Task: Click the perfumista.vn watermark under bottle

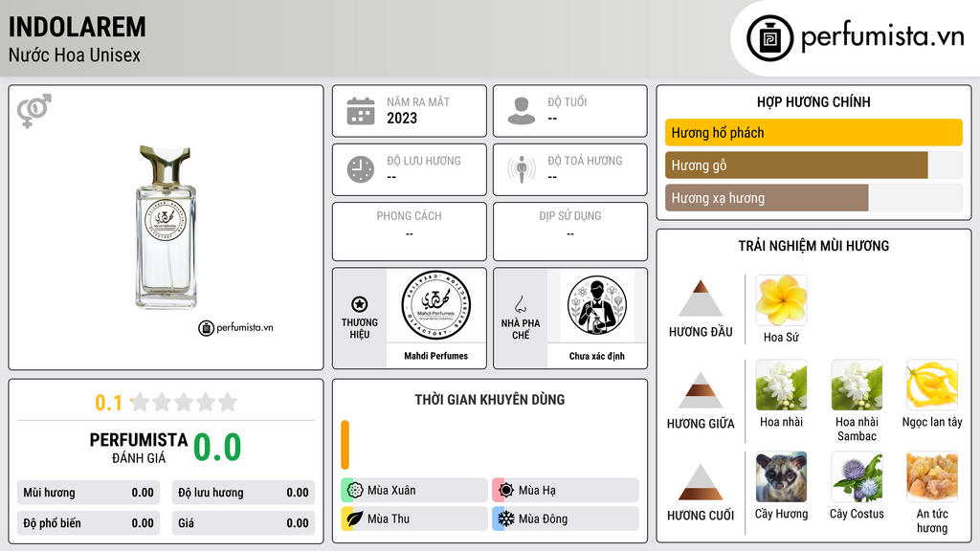Action: pos(235,327)
